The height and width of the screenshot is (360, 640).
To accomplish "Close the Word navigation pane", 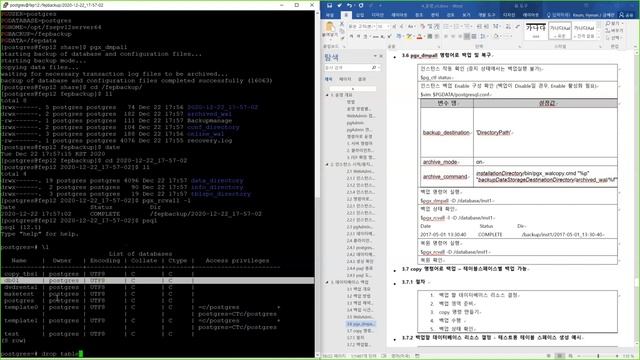I will pyautogui.click(x=381, y=56).
